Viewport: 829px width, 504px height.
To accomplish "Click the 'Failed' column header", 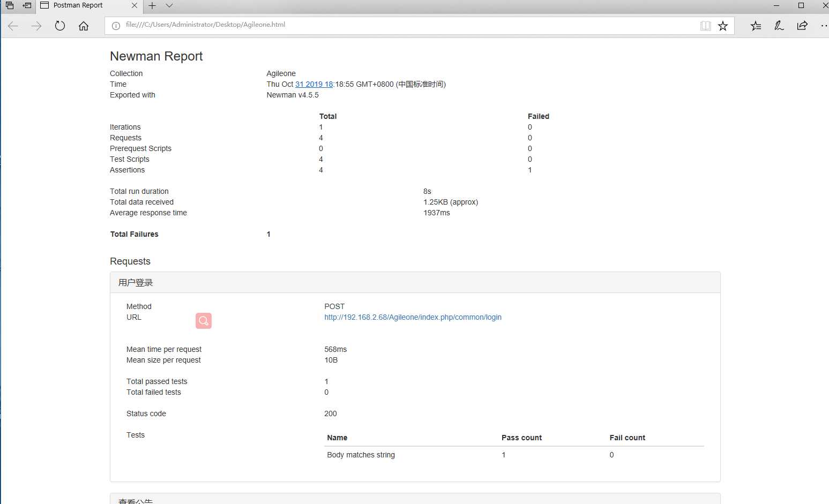I will point(539,116).
